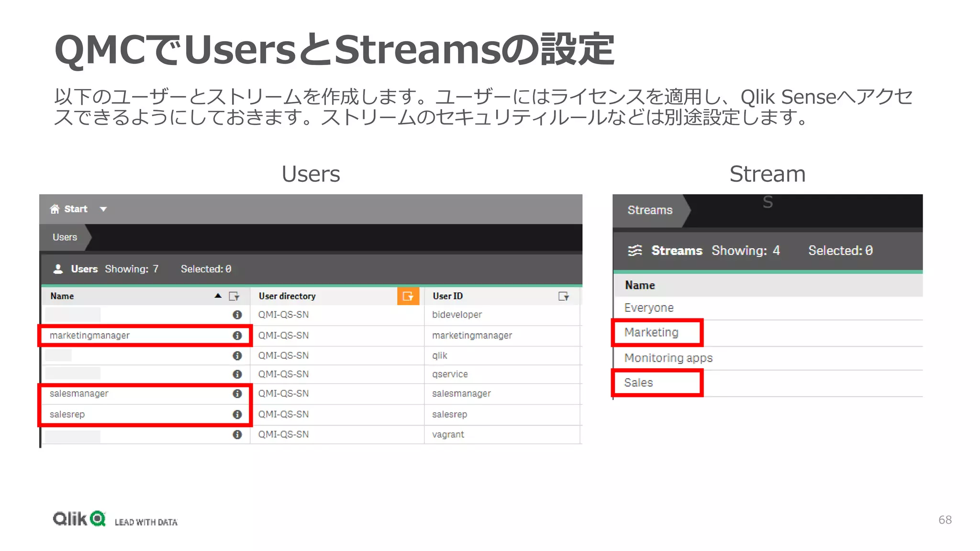
Task: Click the marketingmanager User ID cell
Action: 472,335
